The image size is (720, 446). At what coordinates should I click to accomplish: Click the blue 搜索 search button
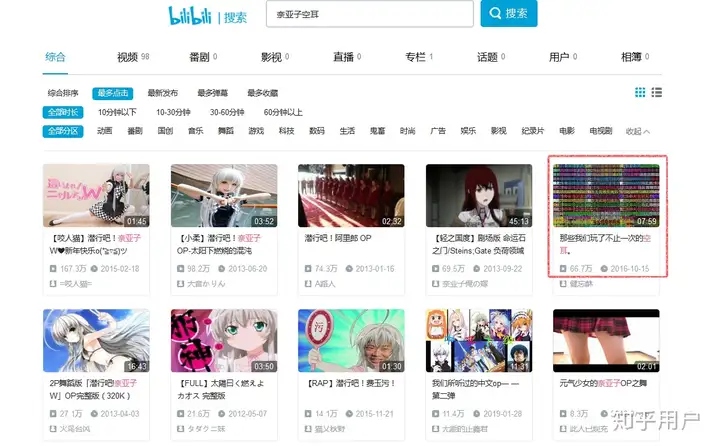[509, 13]
